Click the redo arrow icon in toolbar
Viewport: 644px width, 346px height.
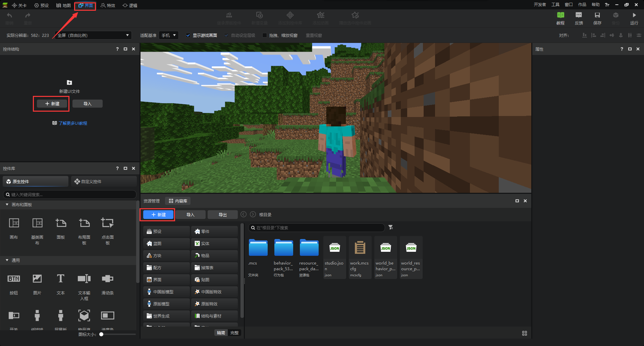pos(28,15)
